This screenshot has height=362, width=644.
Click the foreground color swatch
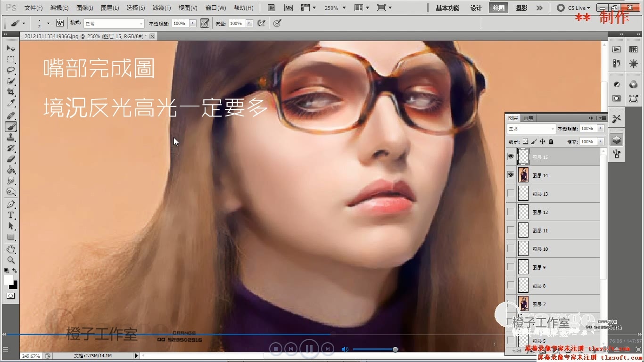point(8,280)
